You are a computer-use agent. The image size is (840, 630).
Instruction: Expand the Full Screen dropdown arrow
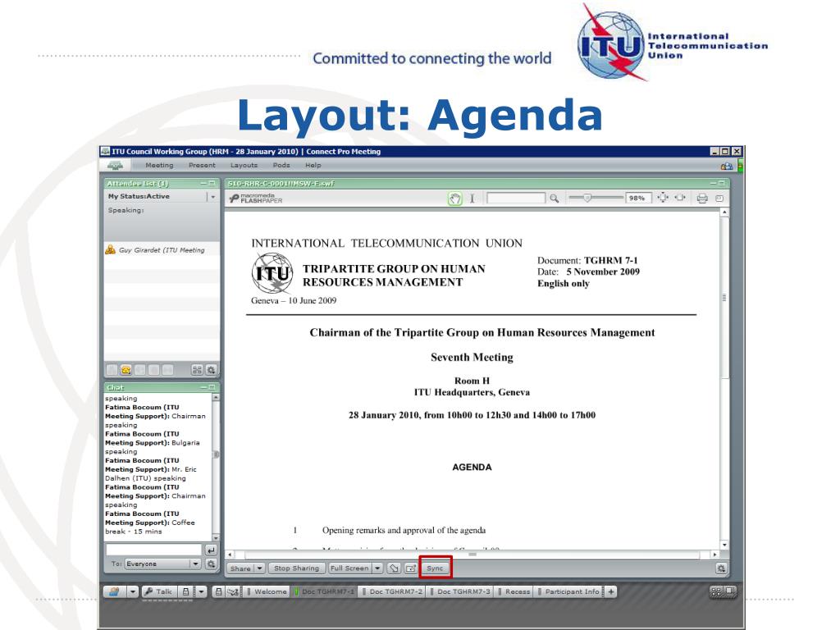point(377,568)
